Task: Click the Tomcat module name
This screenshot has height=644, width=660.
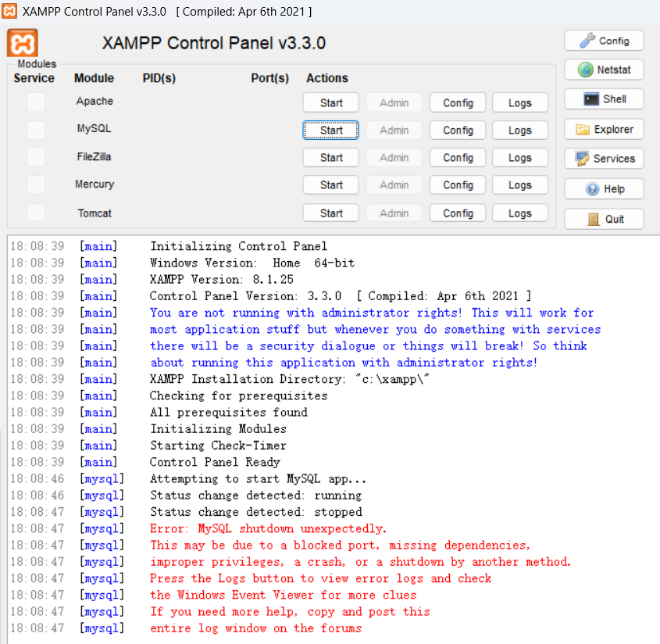Action: 95,213
